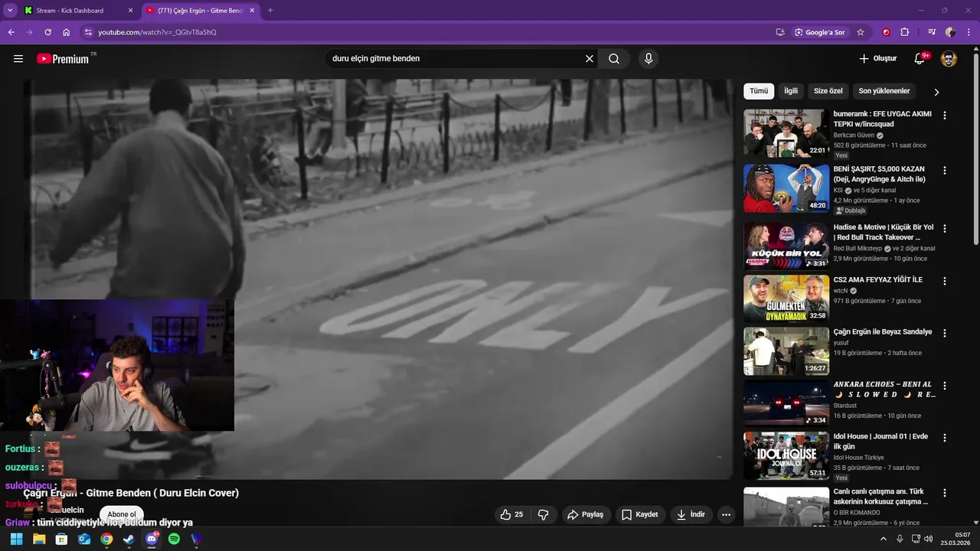This screenshot has height=551, width=980.
Task: Close the Çağrı Ergün YouTube tab
Action: pyautogui.click(x=252, y=11)
